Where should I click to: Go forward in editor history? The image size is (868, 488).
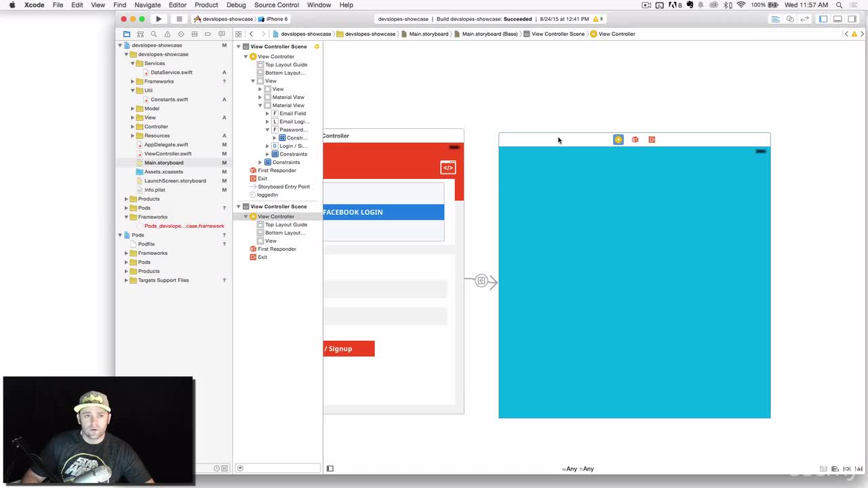coord(263,34)
